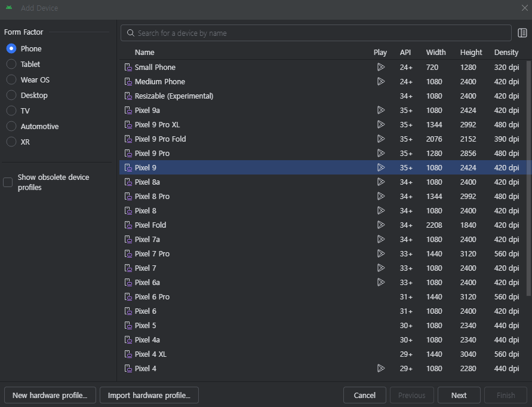Click the device icon next to Pixel 4a
The height and width of the screenshot is (407, 532).
point(128,339)
